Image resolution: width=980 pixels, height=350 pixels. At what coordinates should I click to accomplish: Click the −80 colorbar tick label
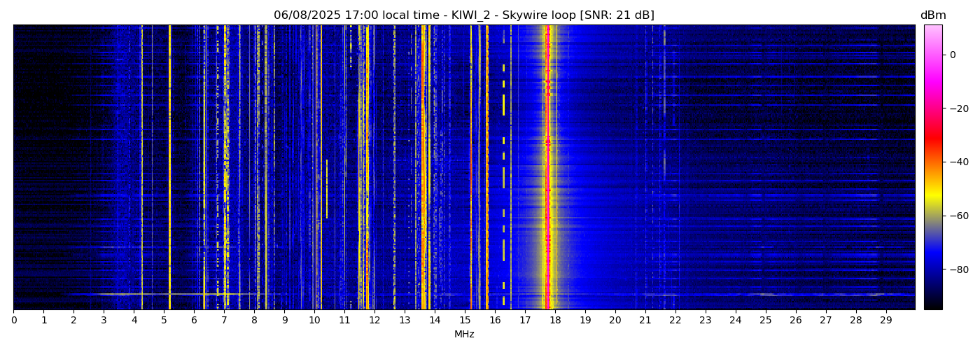[956, 269]
